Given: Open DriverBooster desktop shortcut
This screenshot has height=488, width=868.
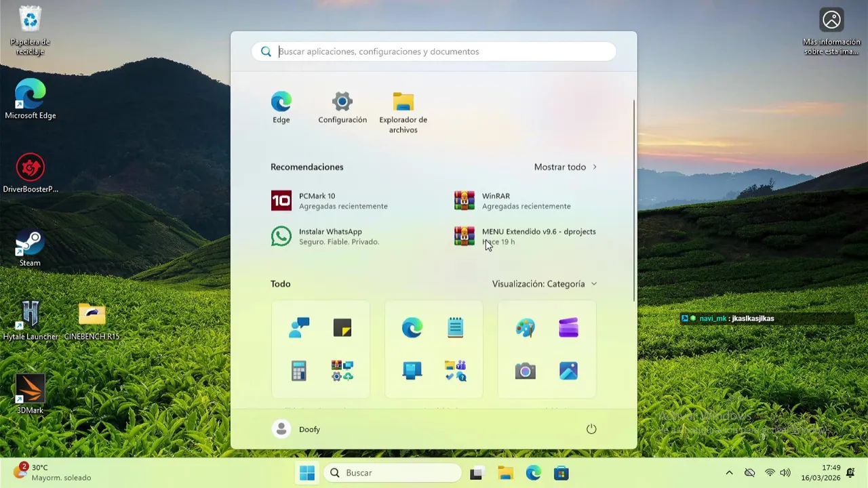Looking at the screenshot, I should pos(31,174).
